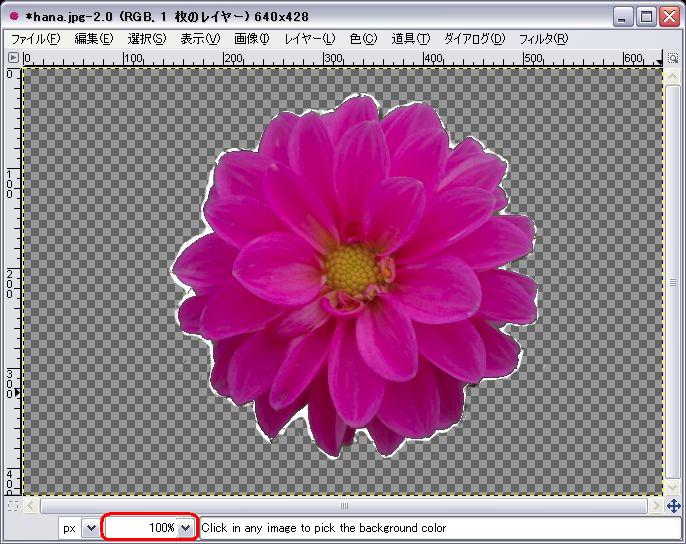Open the 選択(S) menu

pyautogui.click(x=147, y=39)
